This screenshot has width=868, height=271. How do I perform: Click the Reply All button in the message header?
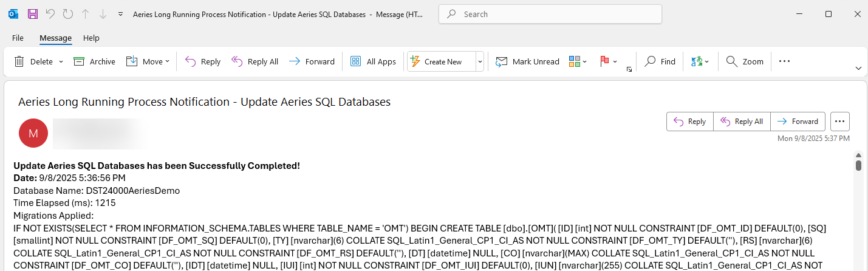[x=742, y=122]
